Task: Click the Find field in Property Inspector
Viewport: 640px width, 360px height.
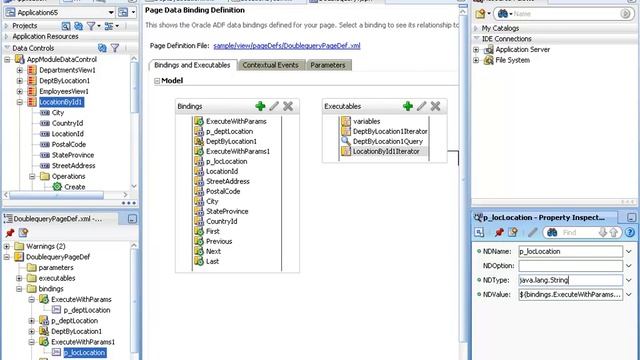Action: [x=578, y=233]
